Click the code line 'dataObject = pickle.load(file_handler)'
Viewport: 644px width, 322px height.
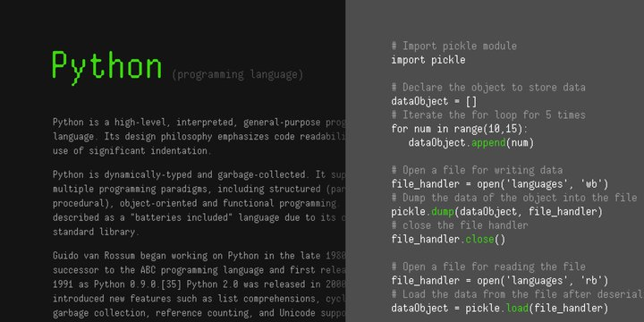tap(500, 309)
